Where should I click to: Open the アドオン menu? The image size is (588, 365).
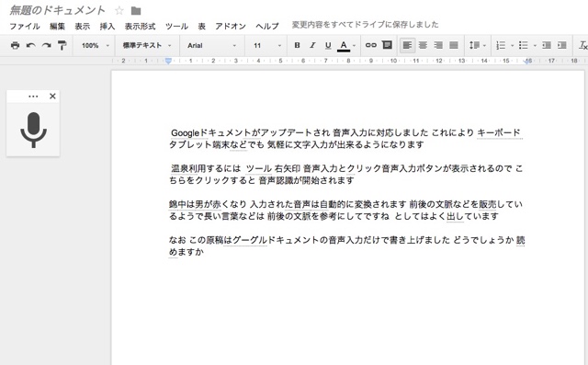point(231,27)
